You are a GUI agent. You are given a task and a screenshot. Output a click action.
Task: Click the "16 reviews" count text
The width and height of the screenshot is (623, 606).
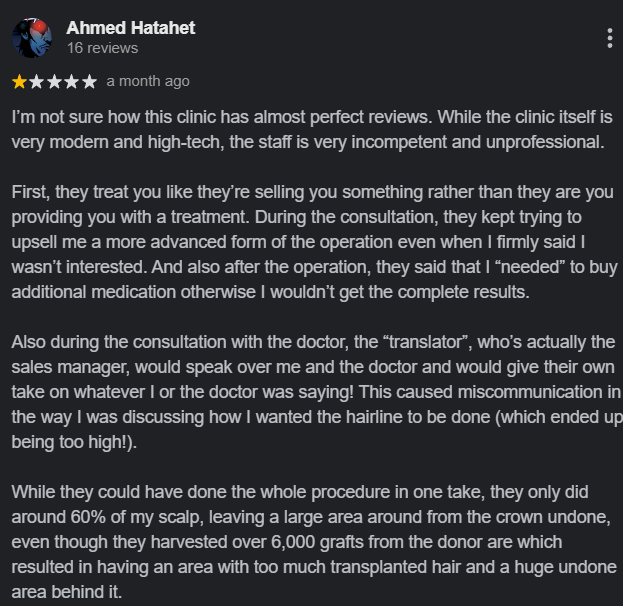103,48
